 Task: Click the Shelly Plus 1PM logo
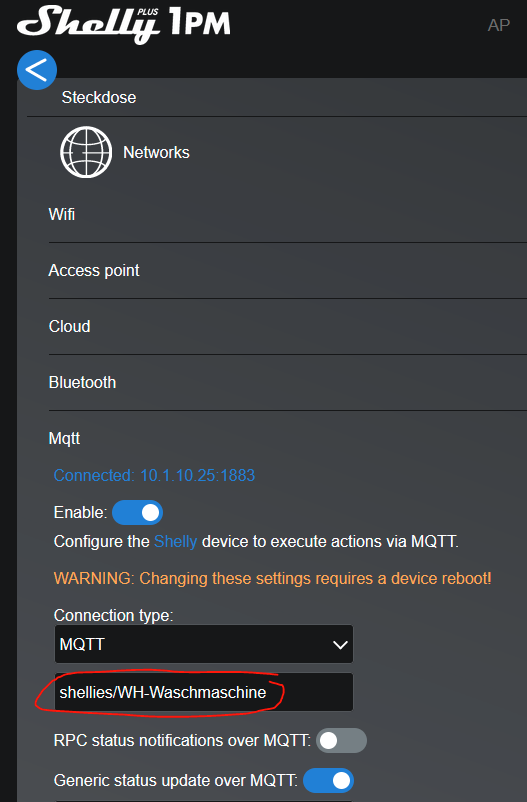(x=124, y=24)
